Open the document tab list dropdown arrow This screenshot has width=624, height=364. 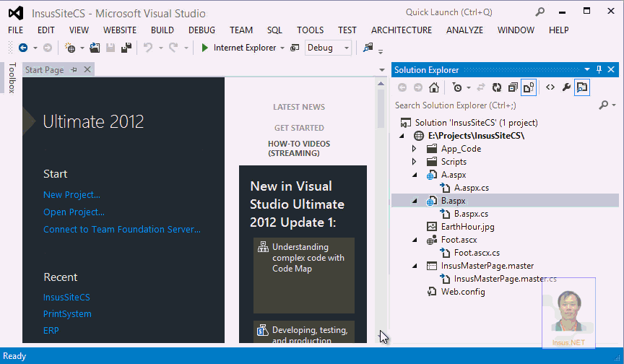[x=382, y=70]
